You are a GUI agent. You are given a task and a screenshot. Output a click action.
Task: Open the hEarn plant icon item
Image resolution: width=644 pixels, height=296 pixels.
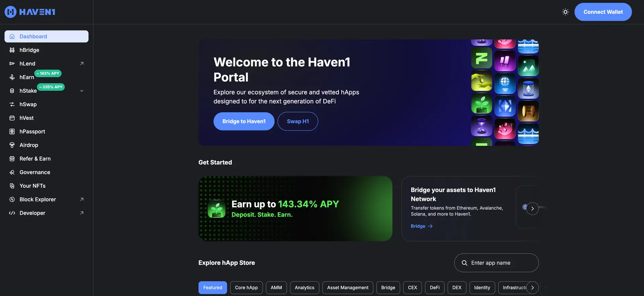coord(12,77)
